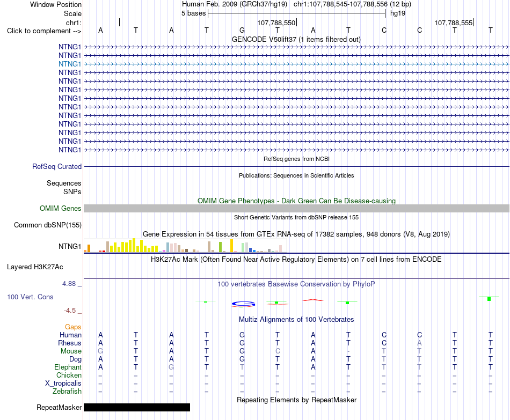Select the light-blue highlighted NTNG1 transcript label
Image resolution: width=510 pixels, height=420 pixels.
pyautogui.click(x=70, y=64)
